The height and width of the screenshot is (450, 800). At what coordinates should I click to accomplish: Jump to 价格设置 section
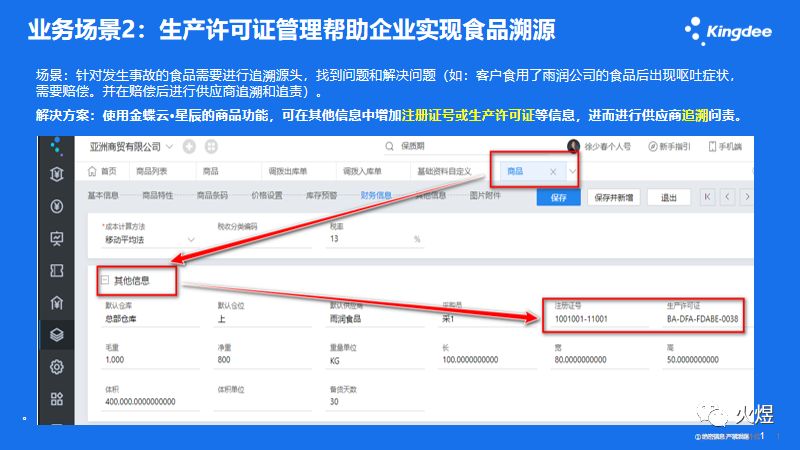267,195
